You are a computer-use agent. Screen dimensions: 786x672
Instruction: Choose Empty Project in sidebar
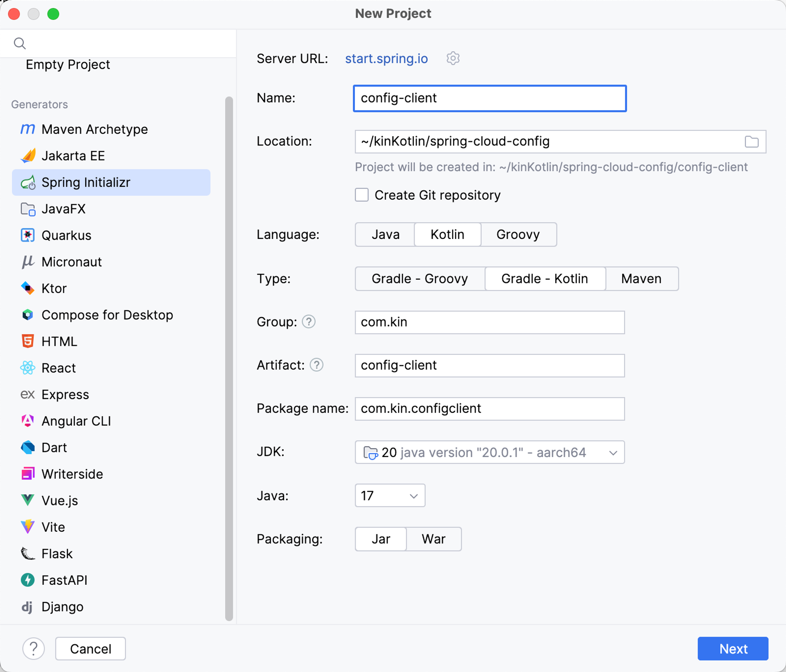[68, 64]
